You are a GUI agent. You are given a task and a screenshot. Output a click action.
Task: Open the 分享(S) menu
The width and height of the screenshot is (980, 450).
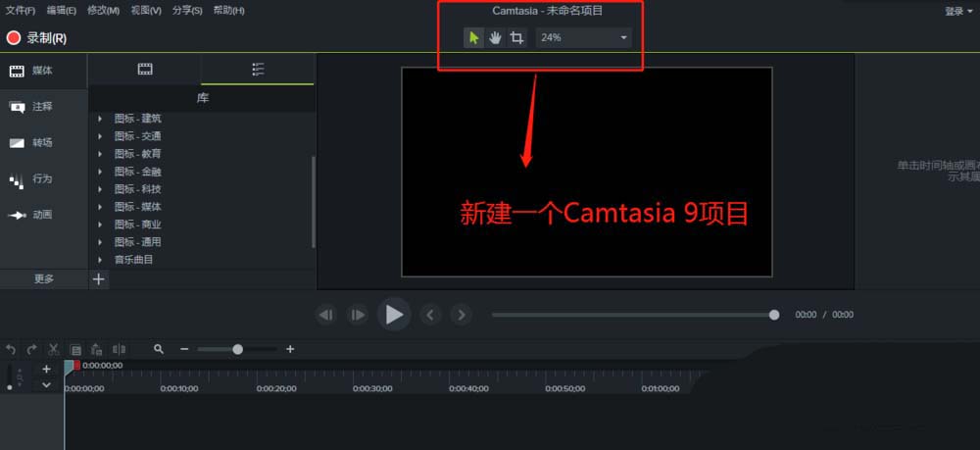point(187,11)
